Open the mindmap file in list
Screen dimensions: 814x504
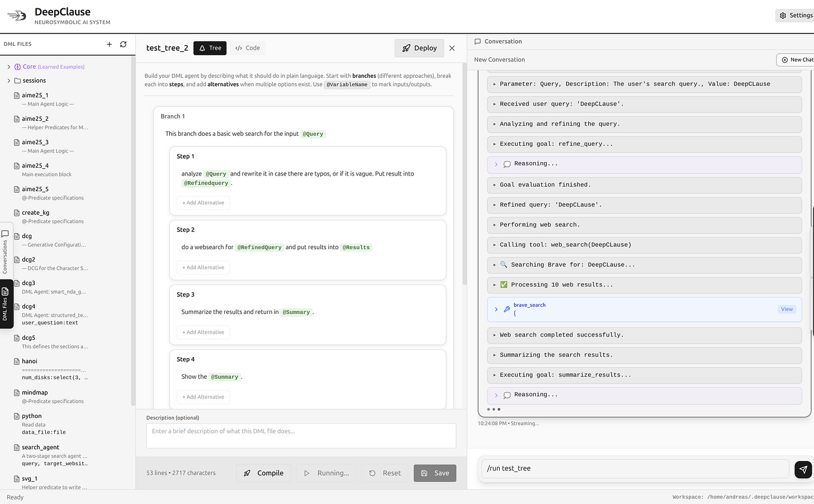point(35,393)
